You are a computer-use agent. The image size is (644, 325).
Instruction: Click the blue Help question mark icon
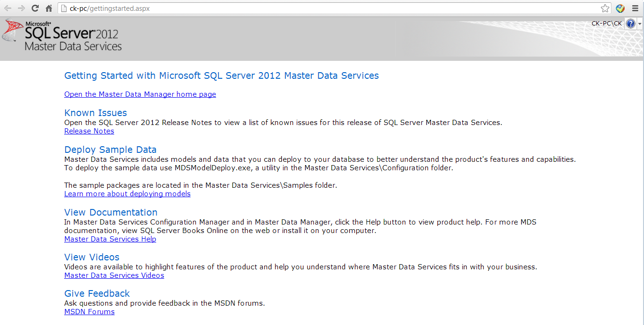tap(630, 24)
